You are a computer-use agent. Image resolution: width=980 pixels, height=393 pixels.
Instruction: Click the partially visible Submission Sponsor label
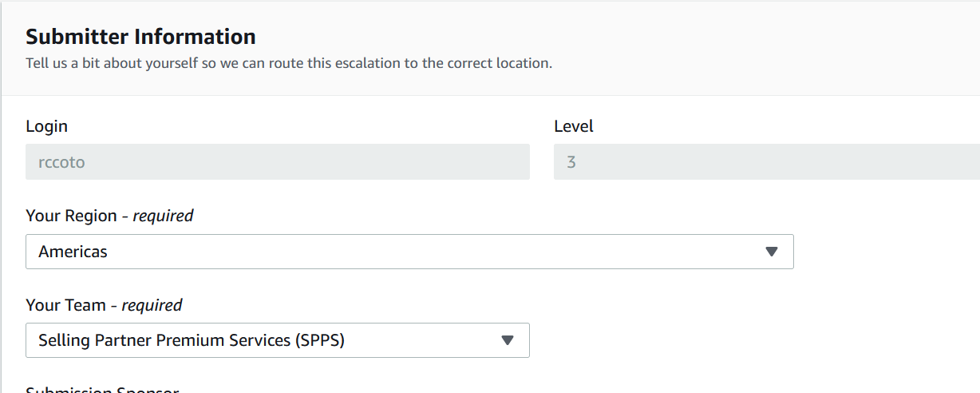tap(102, 389)
